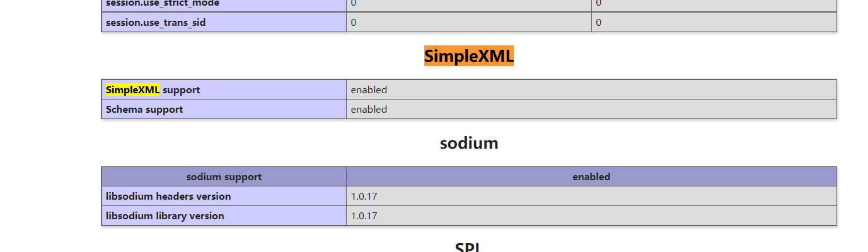This screenshot has height=252, width=868.
Task: Click the Schema support label
Action: coord(144,110)
